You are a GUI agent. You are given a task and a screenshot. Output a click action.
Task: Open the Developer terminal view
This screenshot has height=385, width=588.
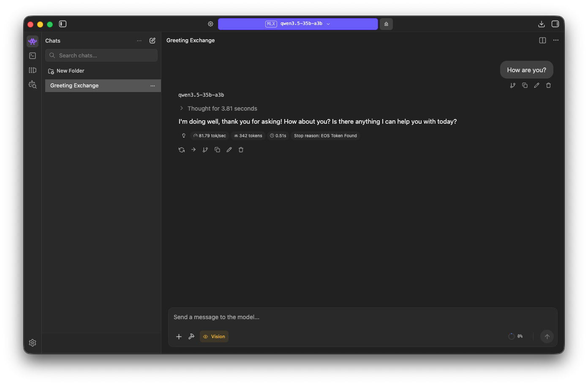(x=33, y=55)
